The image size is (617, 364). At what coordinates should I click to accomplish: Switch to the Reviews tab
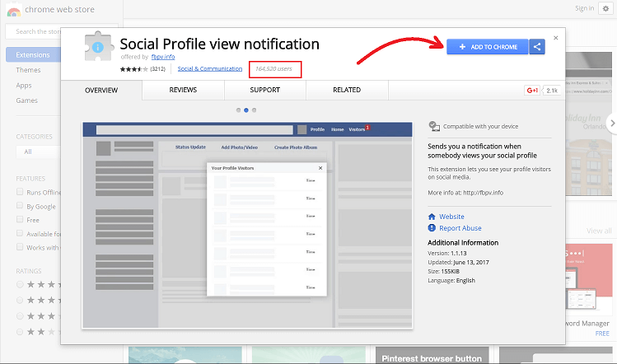point(183,90)
